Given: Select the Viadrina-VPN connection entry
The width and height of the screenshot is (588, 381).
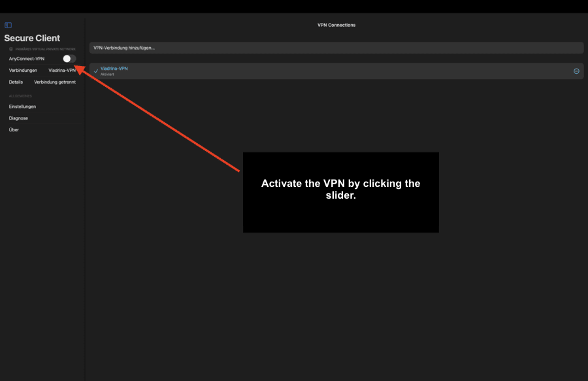Looking at the screenshot, I should point(336,71).
